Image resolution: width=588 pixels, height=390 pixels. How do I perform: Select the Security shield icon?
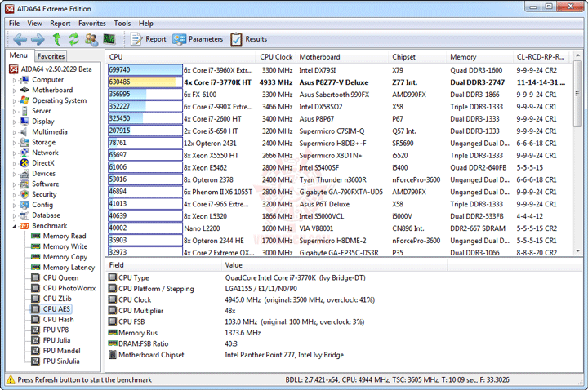tap(24, 194)
